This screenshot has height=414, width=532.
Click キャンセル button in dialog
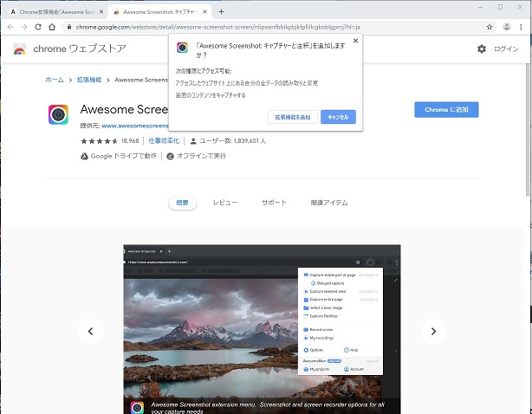click(x=338, y=117)
